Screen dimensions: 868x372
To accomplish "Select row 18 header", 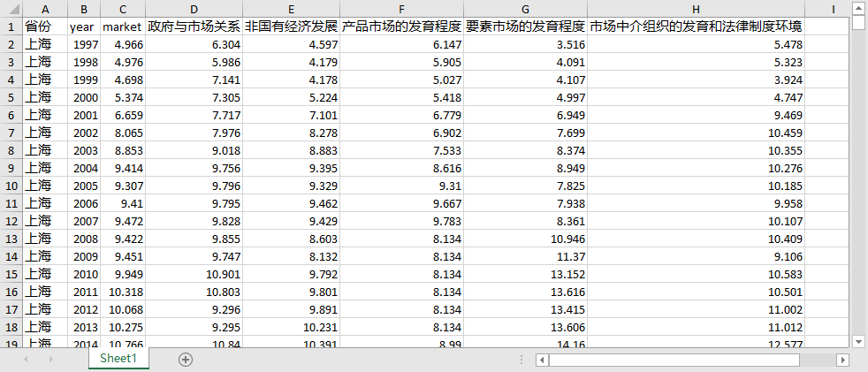I will (11, 328).
